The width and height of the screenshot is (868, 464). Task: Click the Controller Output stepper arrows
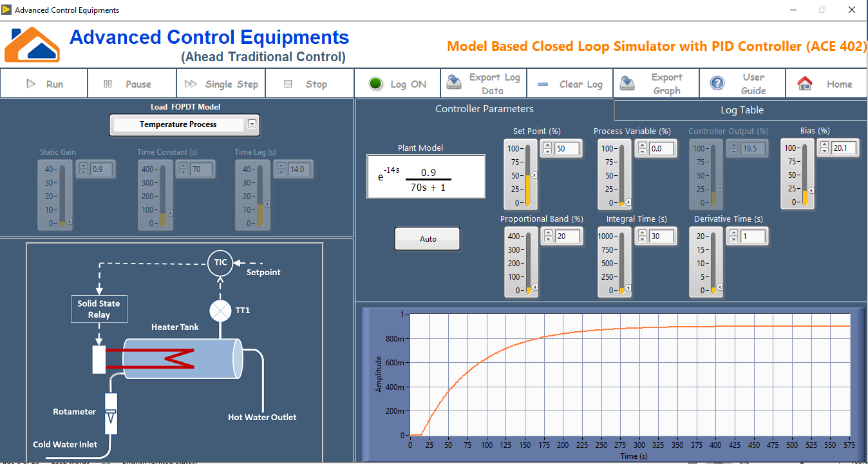point(733,149)
